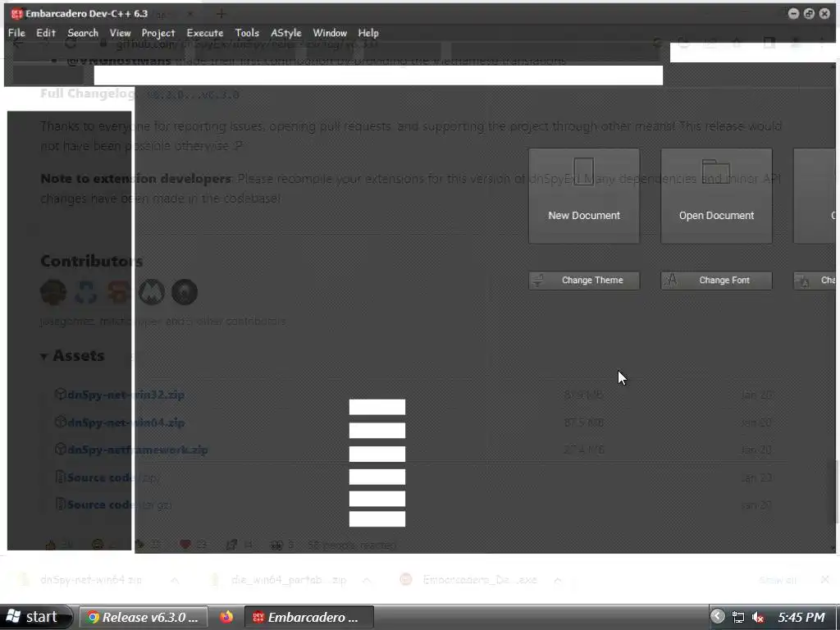This screenshot has height=630, width=840.
Task: Close the Chrome download bar with X
Action: tap(825, 580)
